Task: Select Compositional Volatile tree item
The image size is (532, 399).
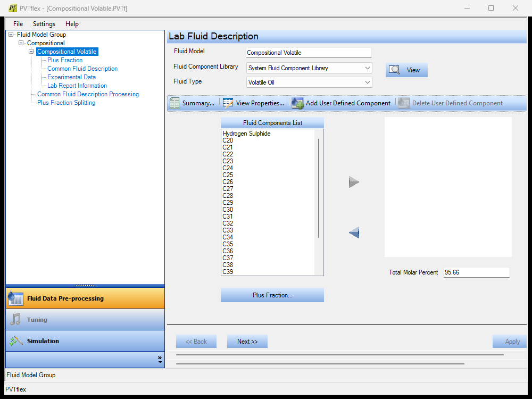Action: (67, 52)
